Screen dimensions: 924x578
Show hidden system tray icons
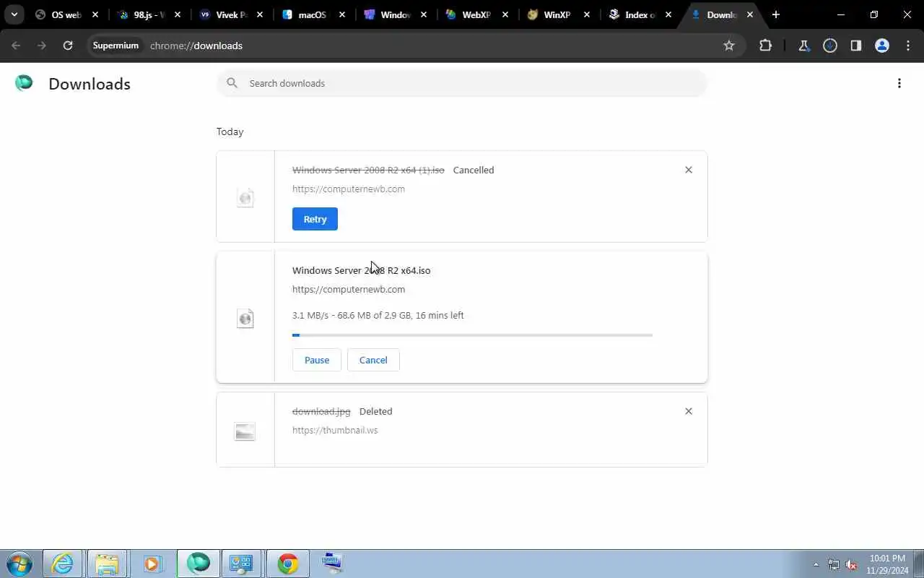click(816, 564)
